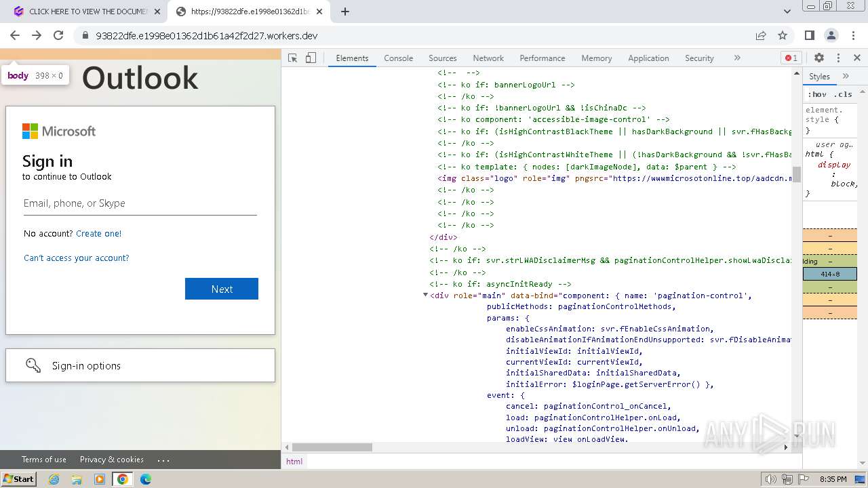Viewport: 868px width, 488px height.
Task: Click the site lock icon in address bar
Action: 85,36
